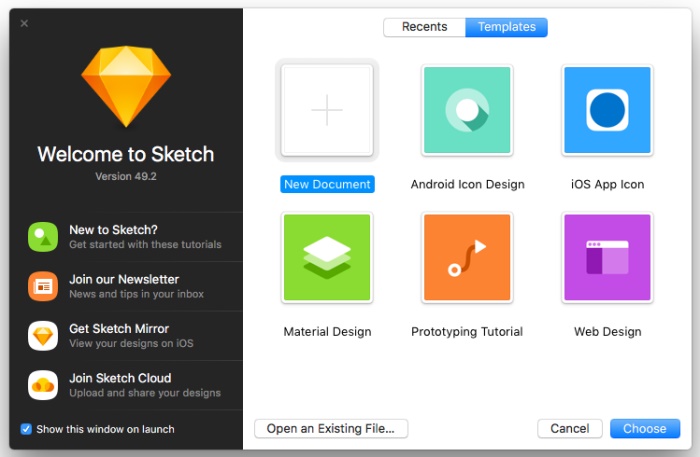Select the Prototyping Tutorial template thumbnail
The height and width of the screenshot is (457, 700).
point(467,258)
